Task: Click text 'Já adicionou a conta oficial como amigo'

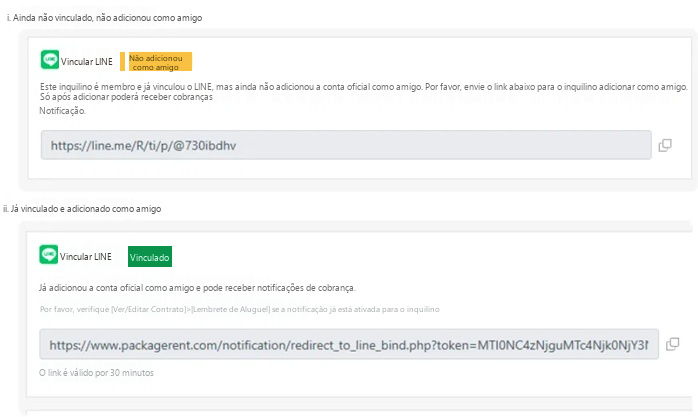Action: pyautogui.click(x=117, y=288)
